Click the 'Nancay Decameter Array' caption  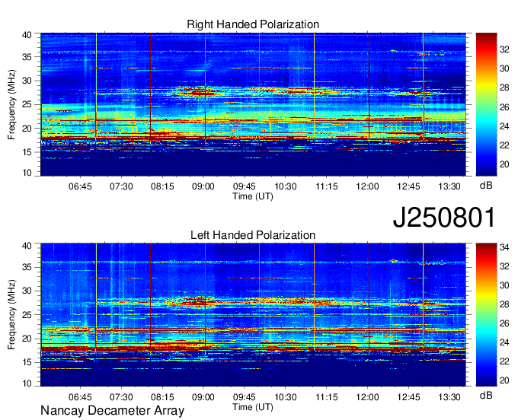[112, 411]
